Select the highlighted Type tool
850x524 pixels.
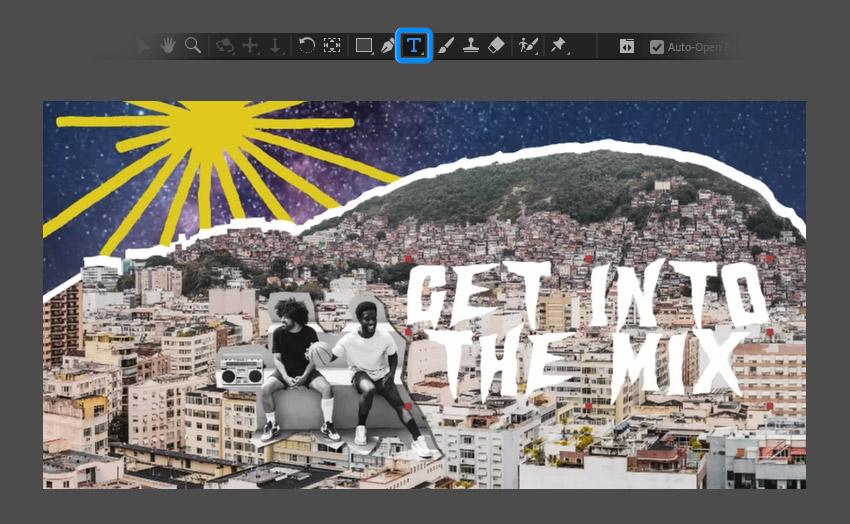click(414, 46)
